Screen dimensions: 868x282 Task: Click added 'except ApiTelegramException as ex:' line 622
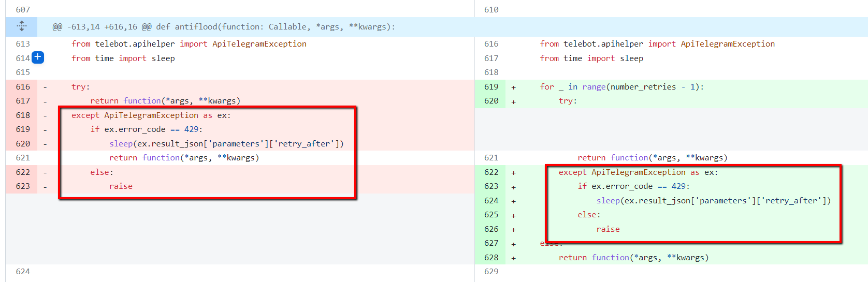pyautogui.click(x=639, y=172)
